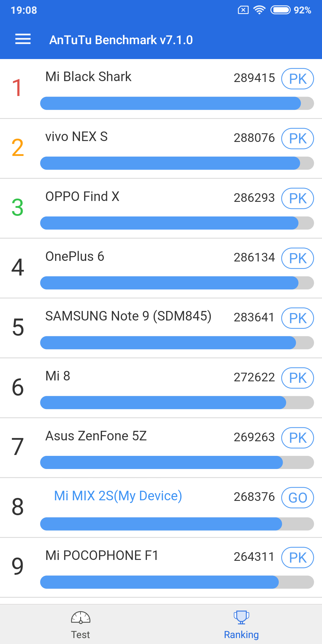Tap the Wi-Fi status icon
Image resolution: width=322 pixels, height=644 pixels.
click(259, 10)
